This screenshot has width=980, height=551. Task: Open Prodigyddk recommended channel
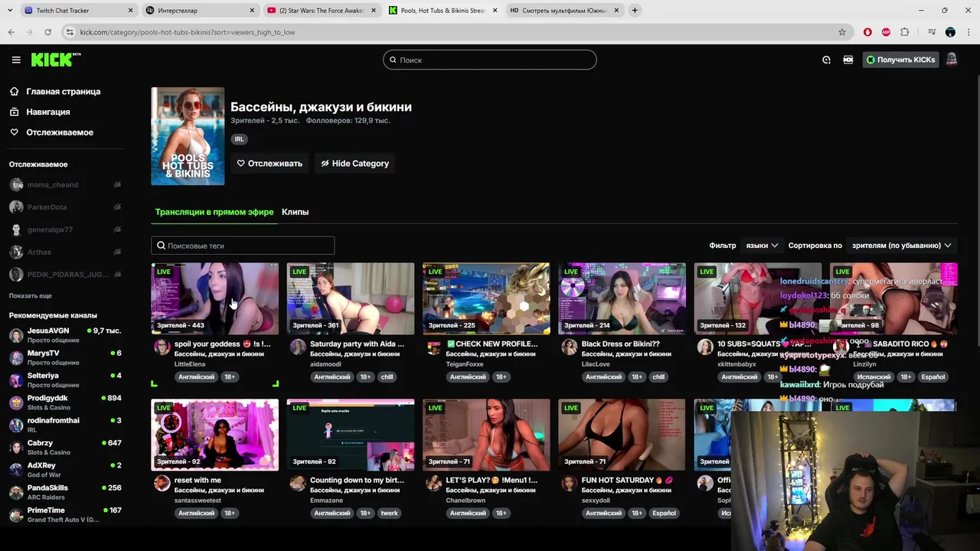coord(65,403)
